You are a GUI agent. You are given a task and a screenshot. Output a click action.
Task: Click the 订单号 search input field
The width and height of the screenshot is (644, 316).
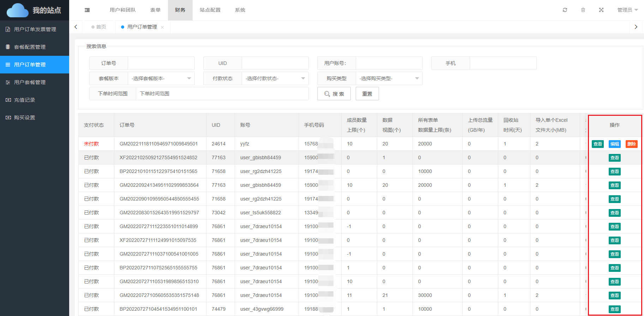tap(161, 63)
